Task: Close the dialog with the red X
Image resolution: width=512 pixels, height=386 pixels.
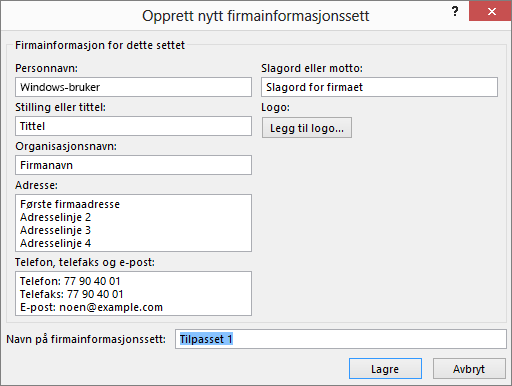Action: (490, 11)
